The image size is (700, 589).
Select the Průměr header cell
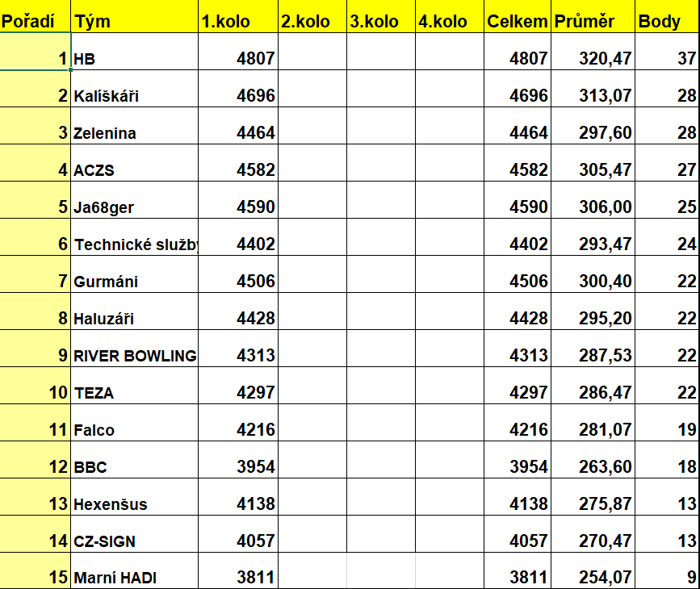tap(593, 21)
